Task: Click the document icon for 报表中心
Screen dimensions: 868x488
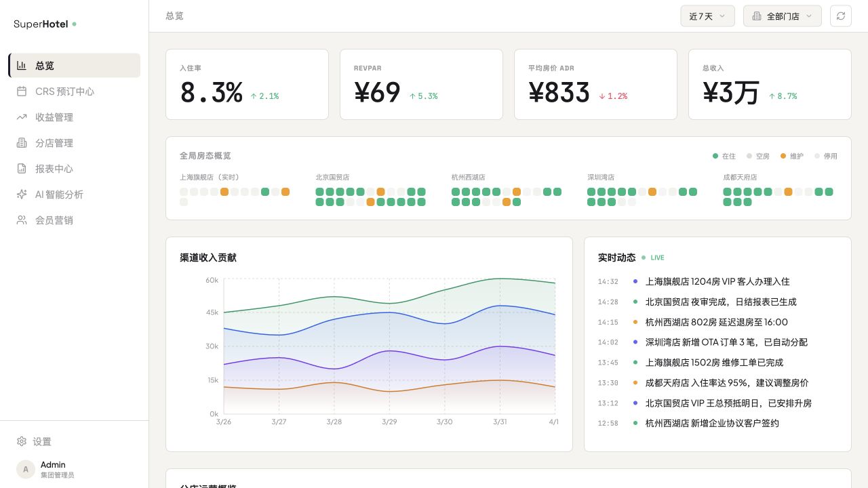Action: tap(22, 169)
